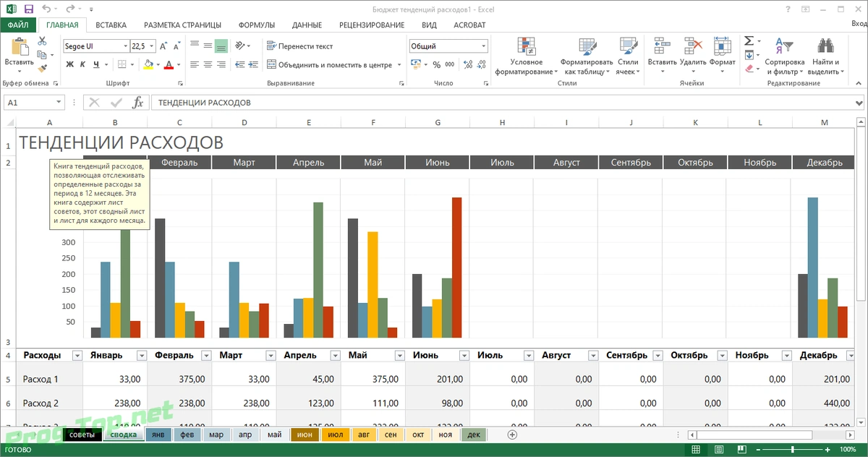Increase the cell indent
Image resolution: width=868 pixels, height=457 pixels.
(252, 64)
